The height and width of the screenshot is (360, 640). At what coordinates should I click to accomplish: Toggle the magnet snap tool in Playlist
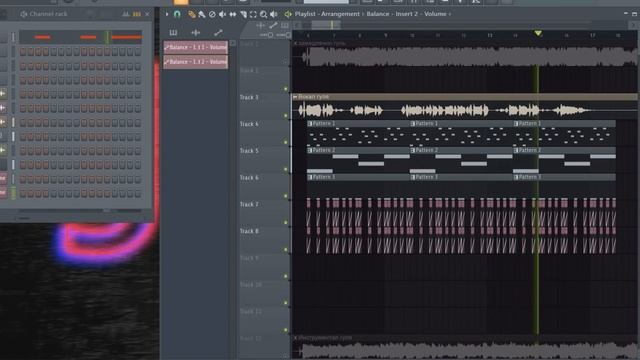177,14
